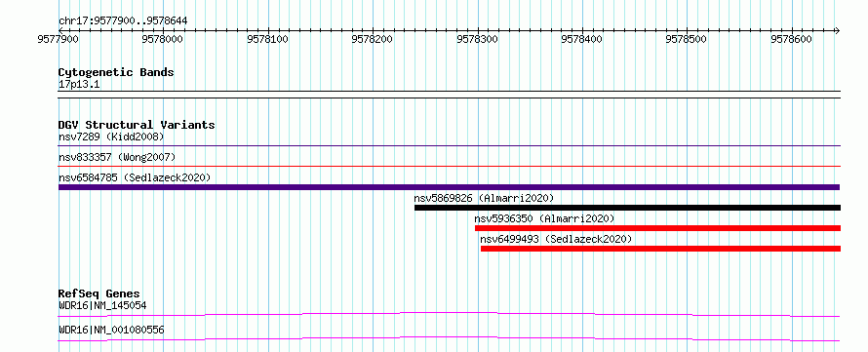Open the RefSeq Genes track heading

[99, 293]
